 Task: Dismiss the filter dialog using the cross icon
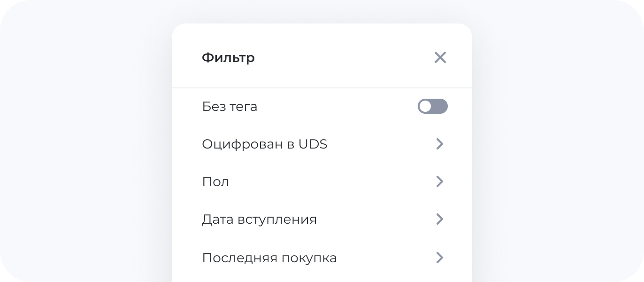[440, 57]
